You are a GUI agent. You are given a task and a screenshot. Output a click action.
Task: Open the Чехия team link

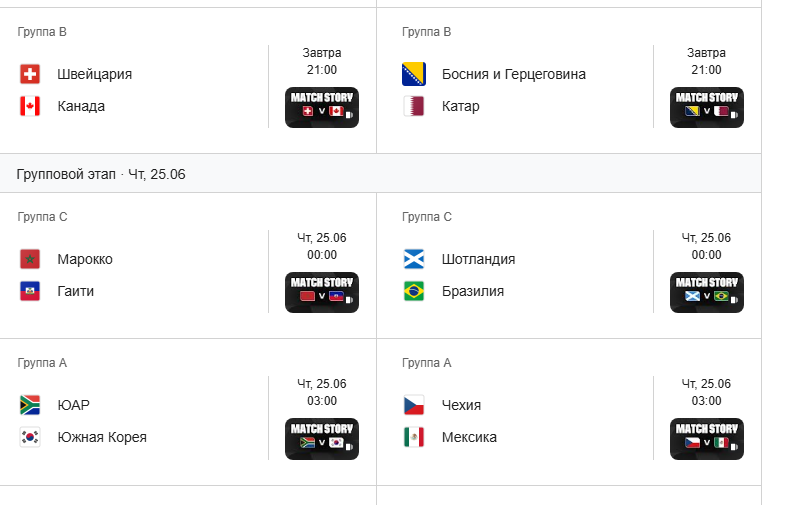pyautogui.click(x=461, y=405)
